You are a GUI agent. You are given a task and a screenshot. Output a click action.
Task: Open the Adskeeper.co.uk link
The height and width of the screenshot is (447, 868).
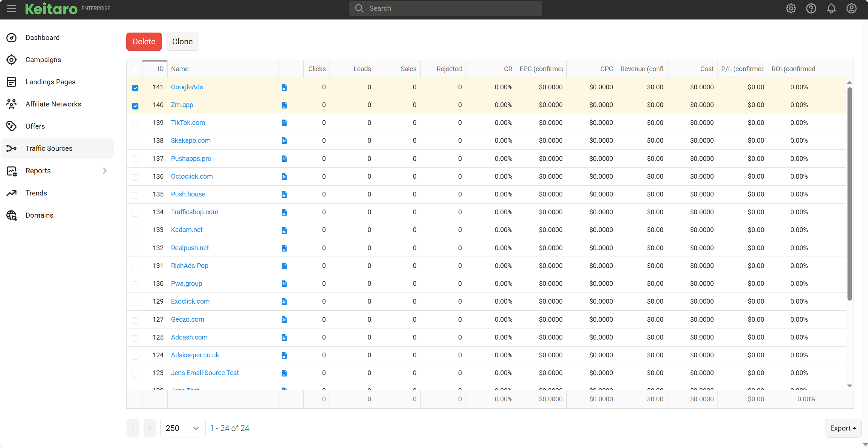coord(195,355)
